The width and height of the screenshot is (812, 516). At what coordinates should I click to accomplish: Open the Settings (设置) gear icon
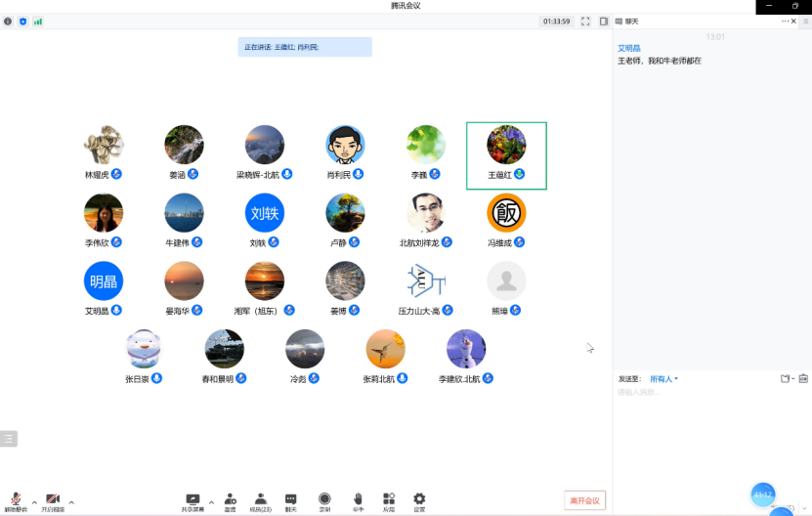(419, 500)
